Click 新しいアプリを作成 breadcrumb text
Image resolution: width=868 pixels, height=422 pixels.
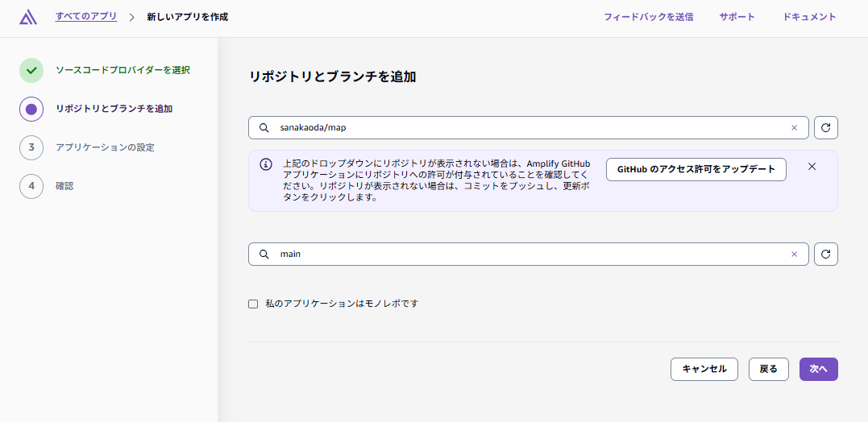pos(188,17)
